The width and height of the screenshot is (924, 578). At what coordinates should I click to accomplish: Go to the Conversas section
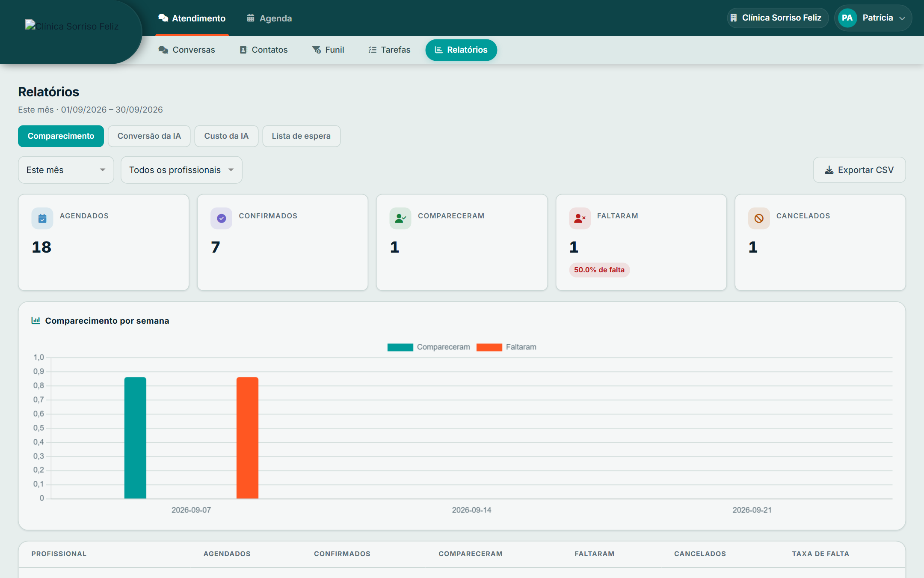pyautogui.click(x=187, y=50)
